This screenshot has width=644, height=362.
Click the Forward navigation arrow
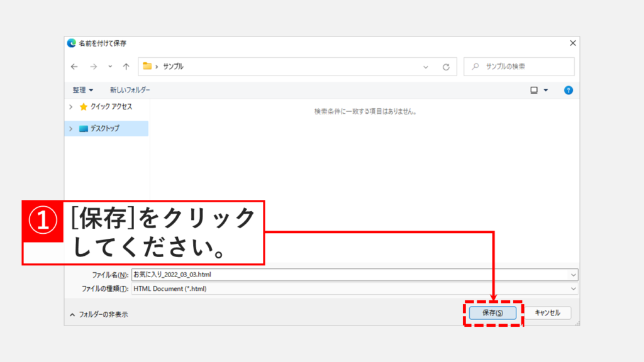pyautogui.click(x=93, y=67)
